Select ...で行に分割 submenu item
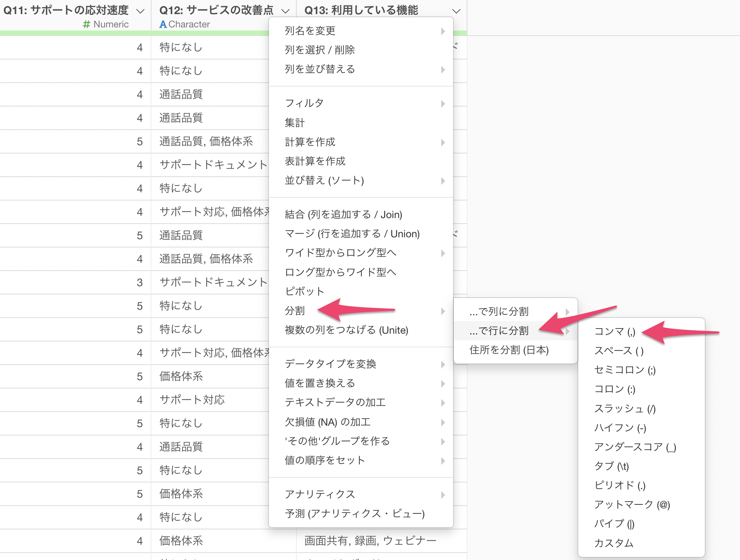The width and height of the screenshot is (740, 560). tap(515, 331)
